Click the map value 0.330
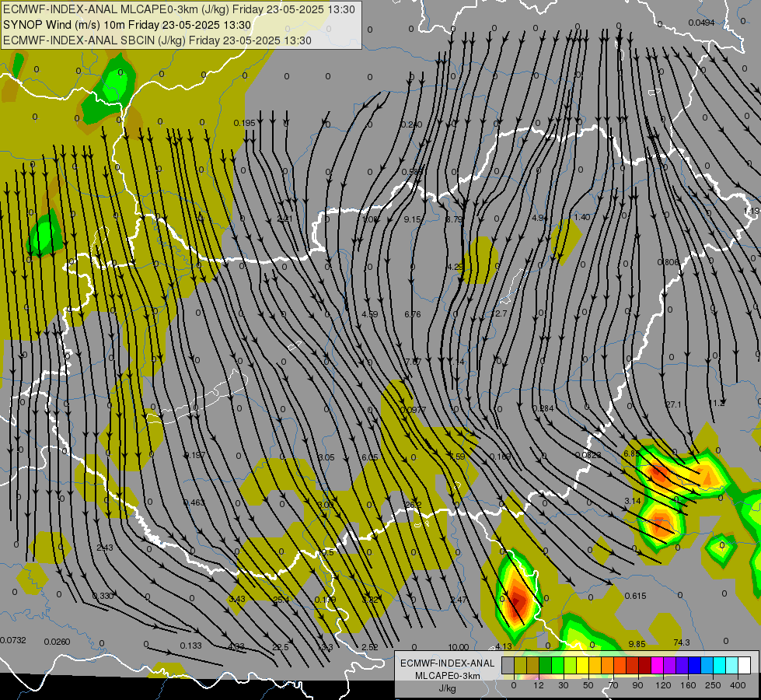The height and width of the screenshot is (700, 761). (x=103, y=596)
